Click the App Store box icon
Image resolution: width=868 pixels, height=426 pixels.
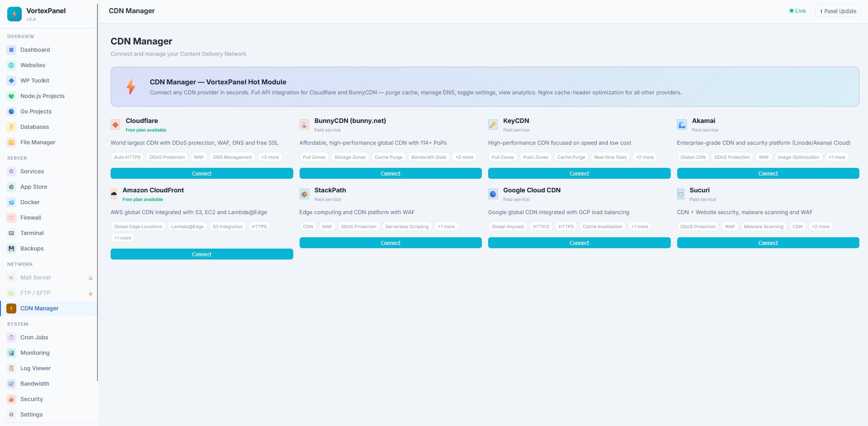tap(12, 187)
